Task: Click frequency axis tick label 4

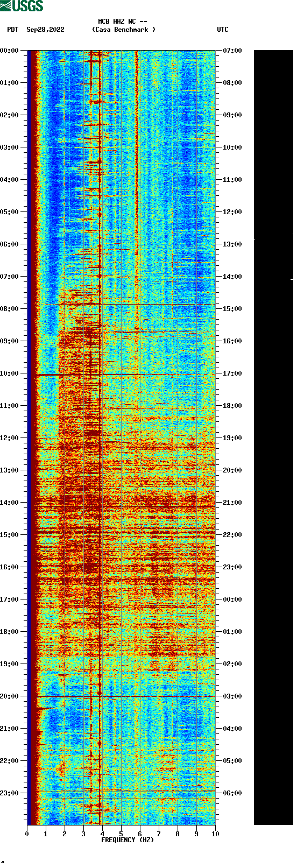Action: click(102, 834)
